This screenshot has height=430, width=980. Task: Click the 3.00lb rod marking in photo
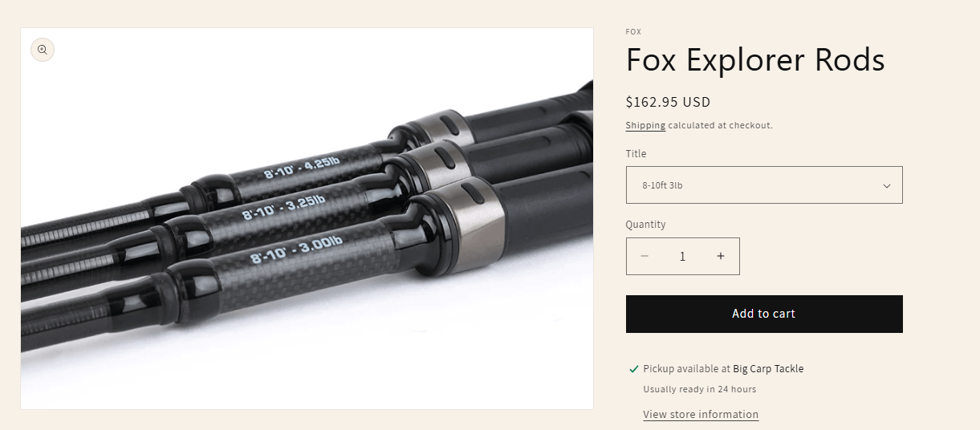(296, 249)
